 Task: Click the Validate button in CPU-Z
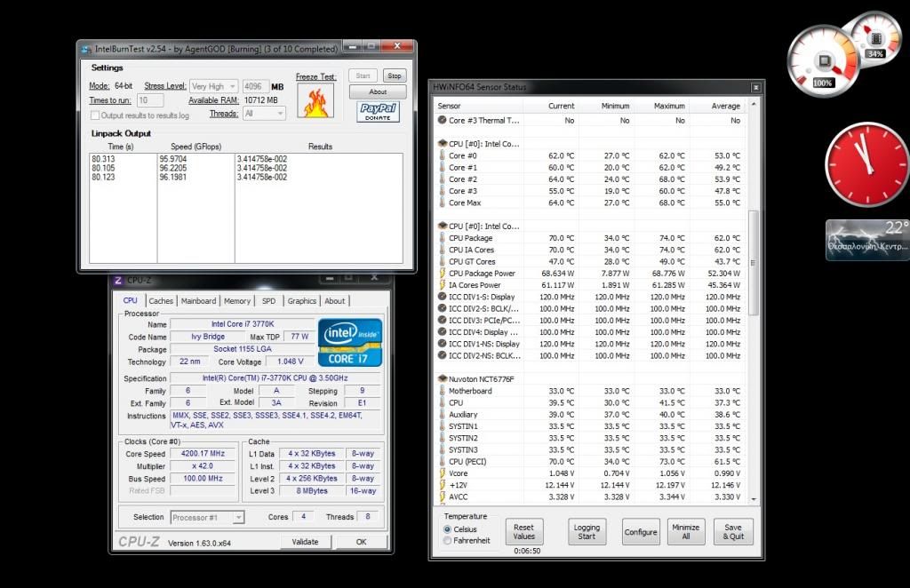(x=307, y=541)
